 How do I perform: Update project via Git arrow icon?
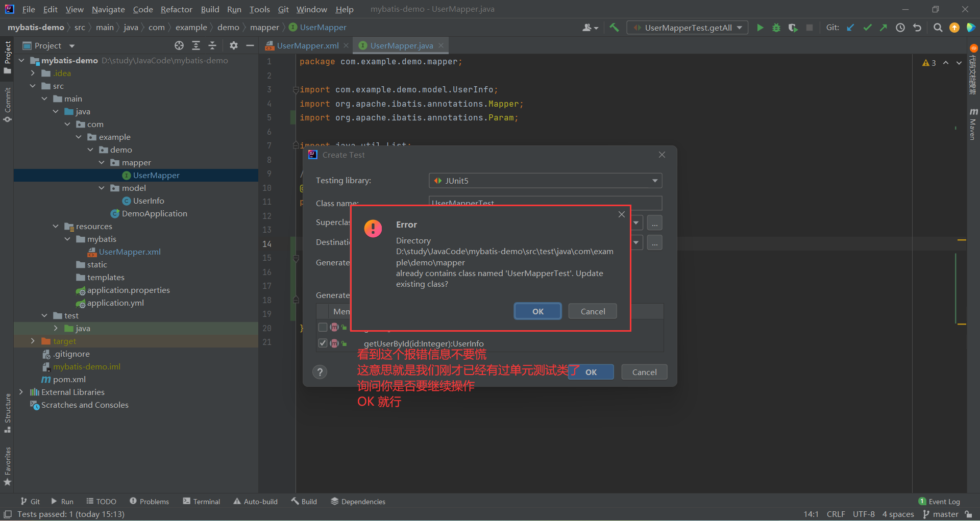click(x=850, y=28)
